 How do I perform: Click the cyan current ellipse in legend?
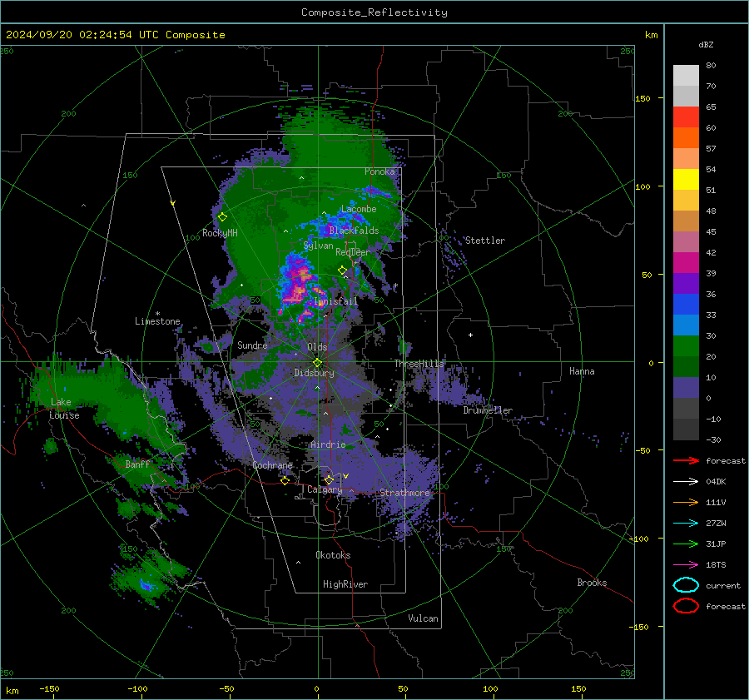click(686, 585)
